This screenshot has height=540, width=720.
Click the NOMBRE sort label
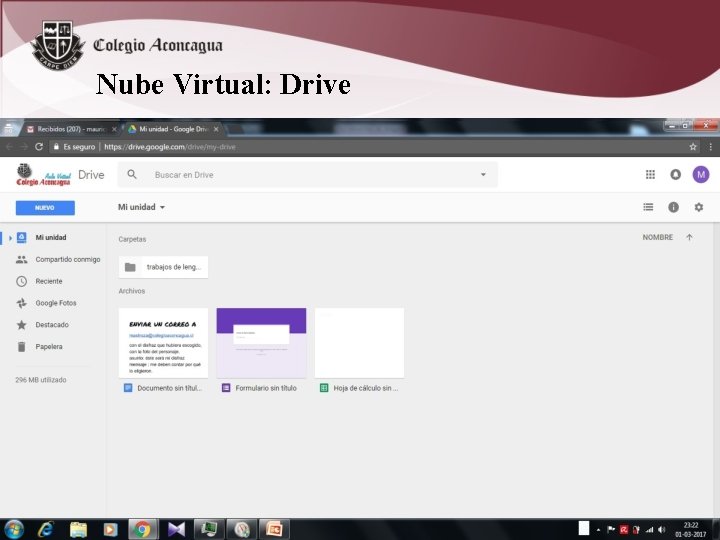[658, 237]
